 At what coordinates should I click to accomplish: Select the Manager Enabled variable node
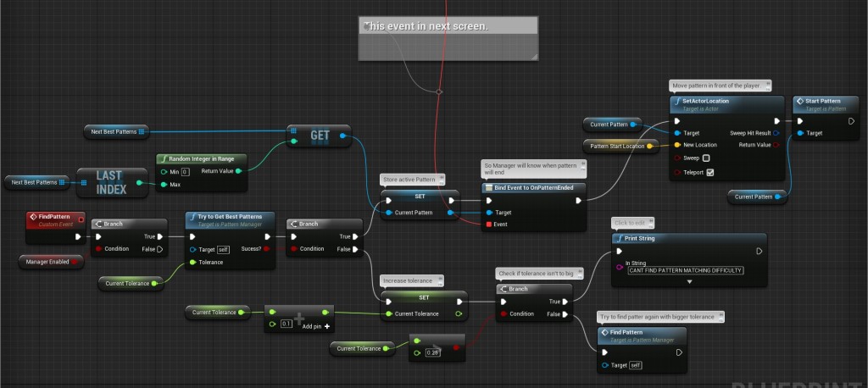(51, 262)
